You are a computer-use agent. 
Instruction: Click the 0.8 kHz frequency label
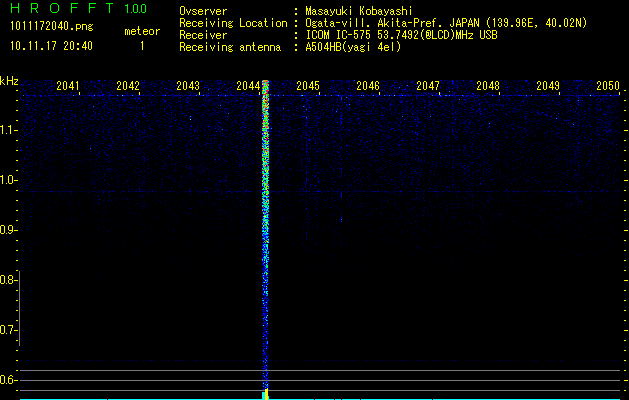(x=7, y=280)
